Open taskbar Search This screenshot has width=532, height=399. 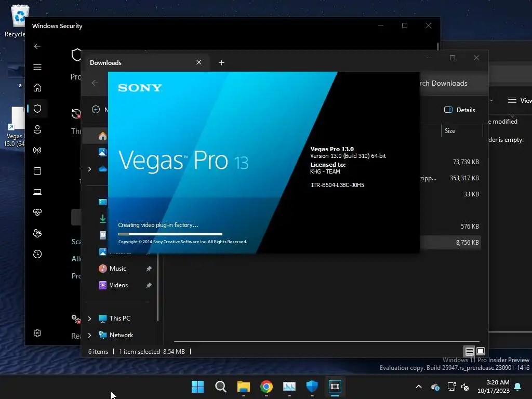point(220,386)
